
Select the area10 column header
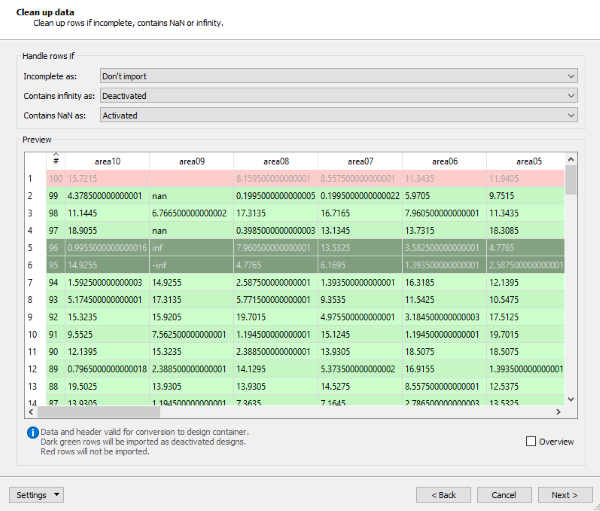click(x=107, y=161)
